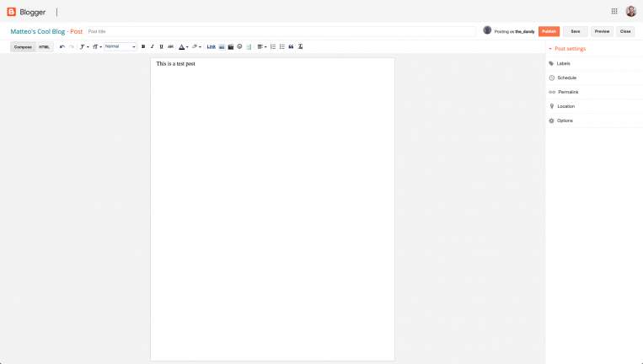The image size is (643, 364).
Task: Collapse the Post settings panel
Action: click(567, 49)
